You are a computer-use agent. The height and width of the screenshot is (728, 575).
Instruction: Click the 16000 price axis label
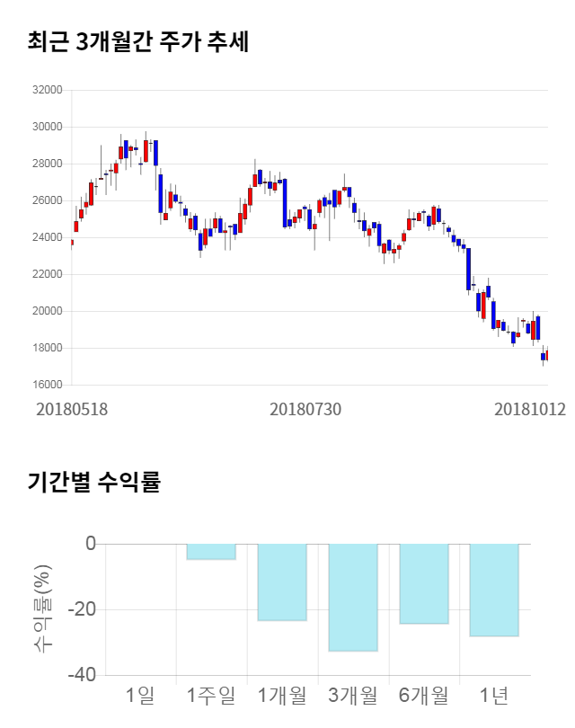point(46,385)
